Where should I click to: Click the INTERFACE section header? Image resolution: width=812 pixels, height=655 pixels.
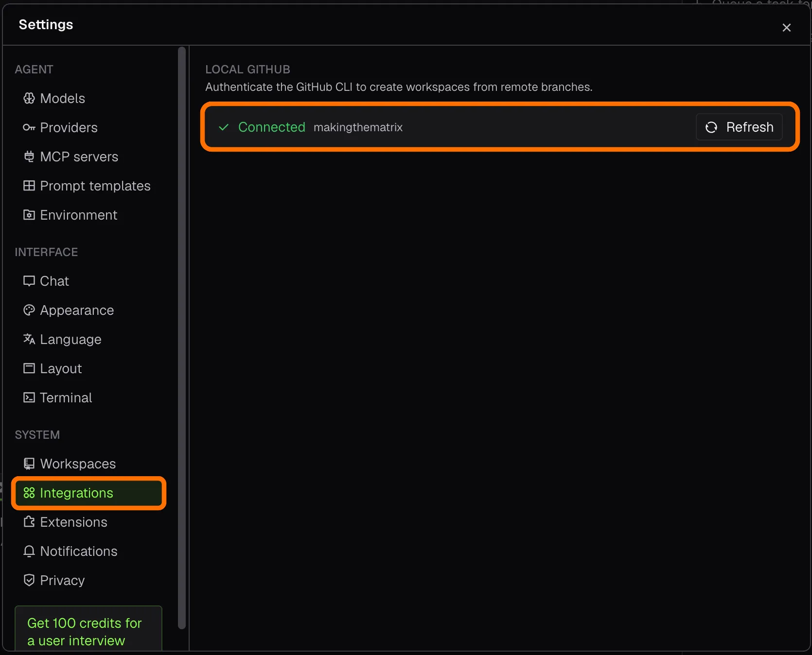click(46, 252)
